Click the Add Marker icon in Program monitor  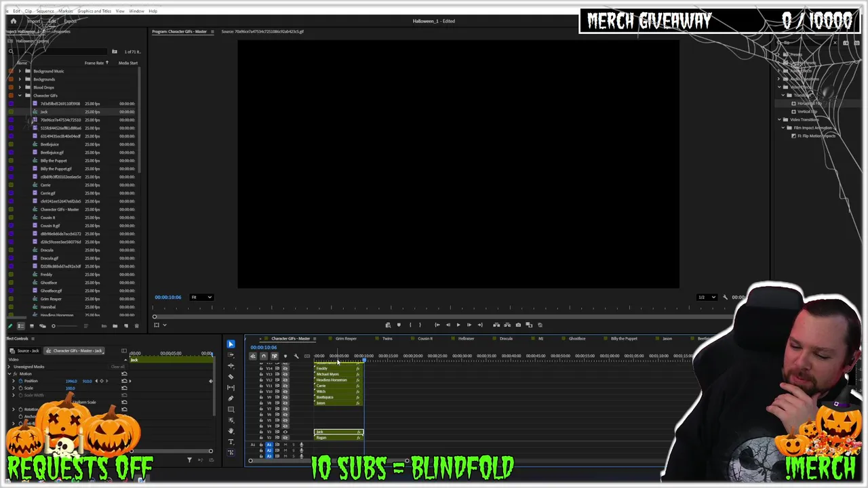click(x=399, y=325)
